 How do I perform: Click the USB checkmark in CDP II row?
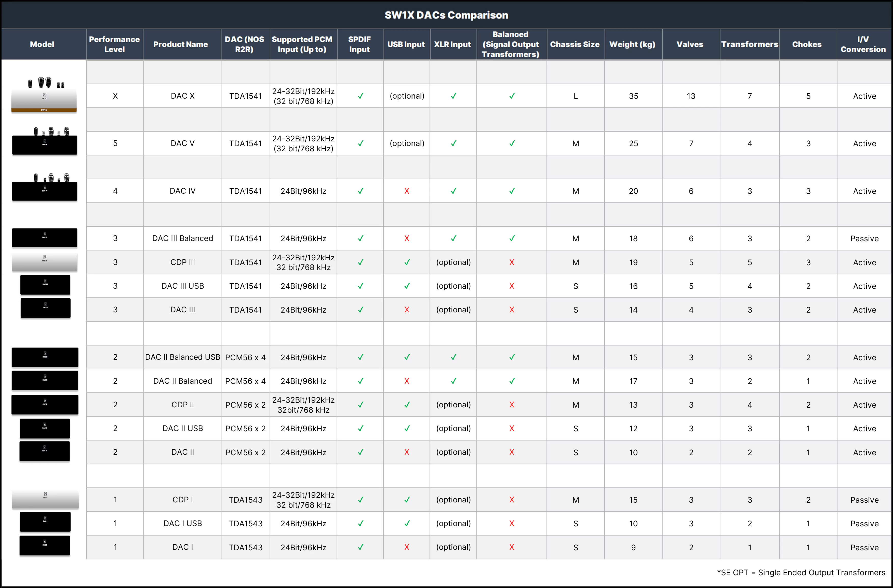coord(407,405)
